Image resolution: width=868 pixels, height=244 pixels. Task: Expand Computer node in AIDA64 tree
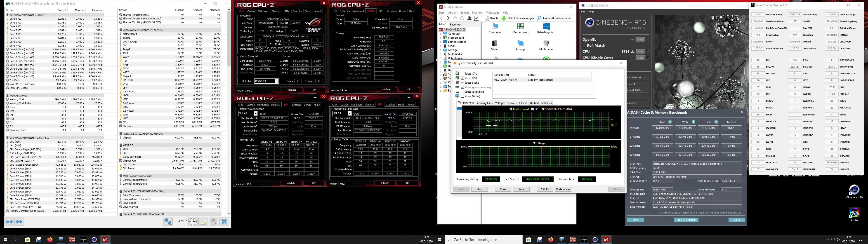441,34
